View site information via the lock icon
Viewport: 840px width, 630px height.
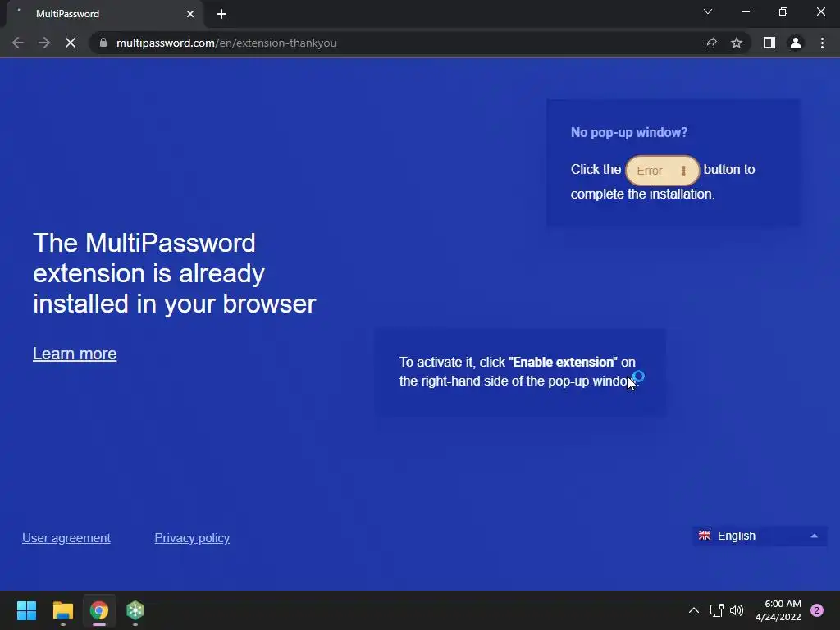(x=103, y=43)
